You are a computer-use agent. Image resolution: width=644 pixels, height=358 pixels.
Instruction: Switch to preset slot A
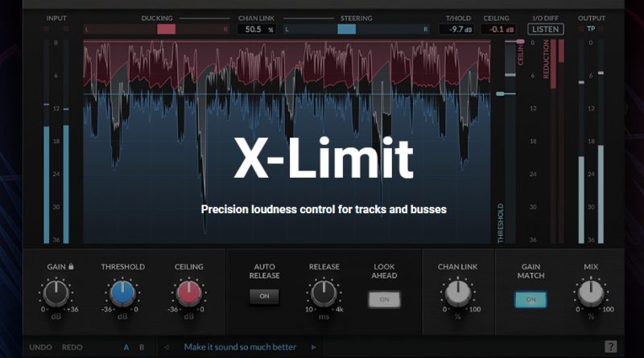click(126, 348)
